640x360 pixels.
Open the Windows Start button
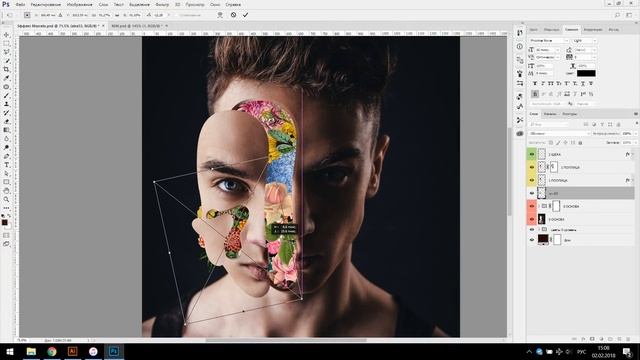point(10,351)
